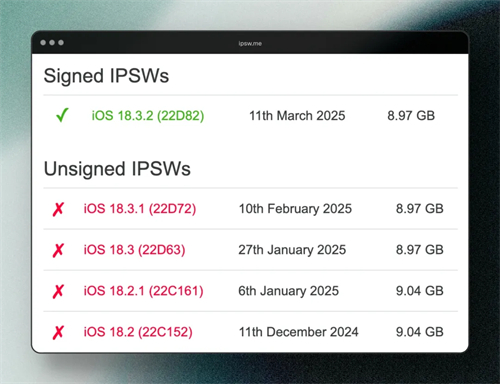500x384 pixels.
Task: Open the iOS 18.3.2 (22D82) link
Action: coord(148,116)
